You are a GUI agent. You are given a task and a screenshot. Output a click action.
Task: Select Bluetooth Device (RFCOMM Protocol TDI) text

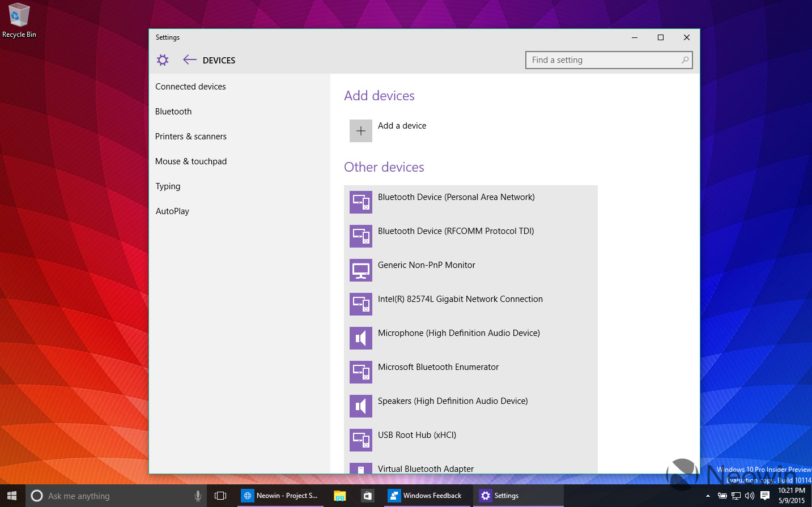(x=456, y=231)
